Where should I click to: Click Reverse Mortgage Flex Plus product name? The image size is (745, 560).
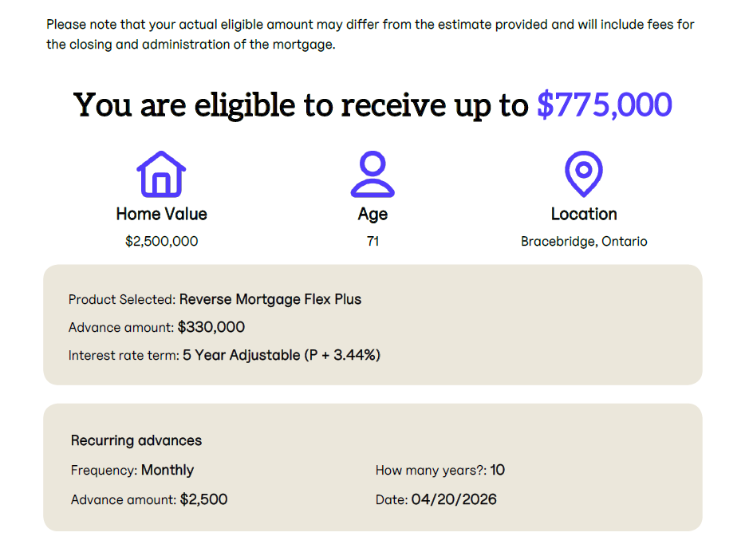tap(270, 300)
